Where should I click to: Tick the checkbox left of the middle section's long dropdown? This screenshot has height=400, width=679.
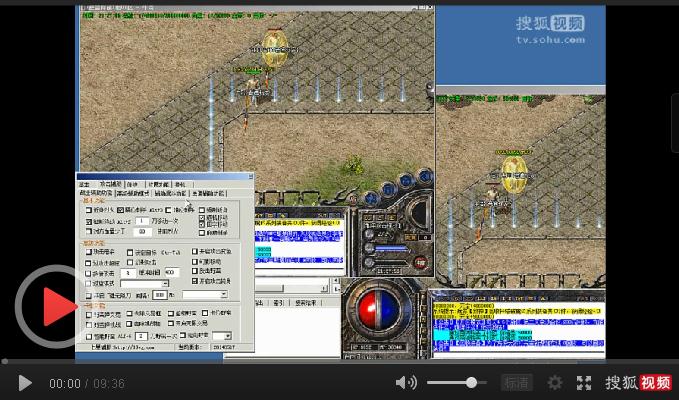[x=88, y=284]
